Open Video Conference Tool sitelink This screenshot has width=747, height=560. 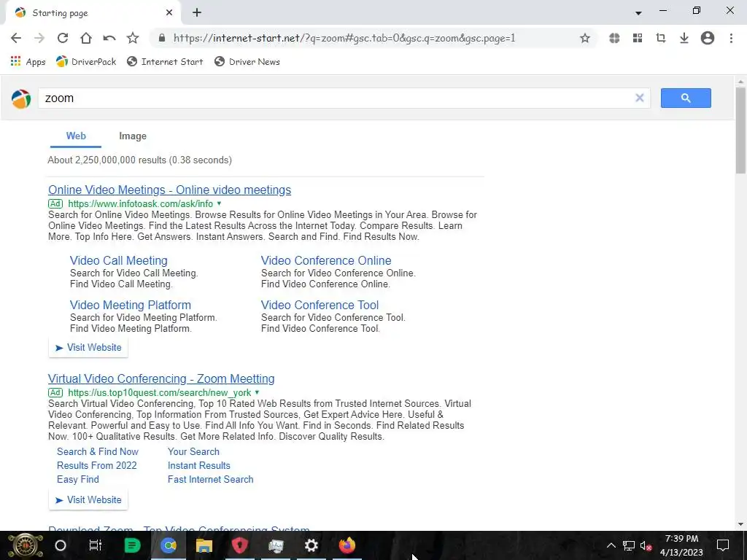(x=320, y=305)
